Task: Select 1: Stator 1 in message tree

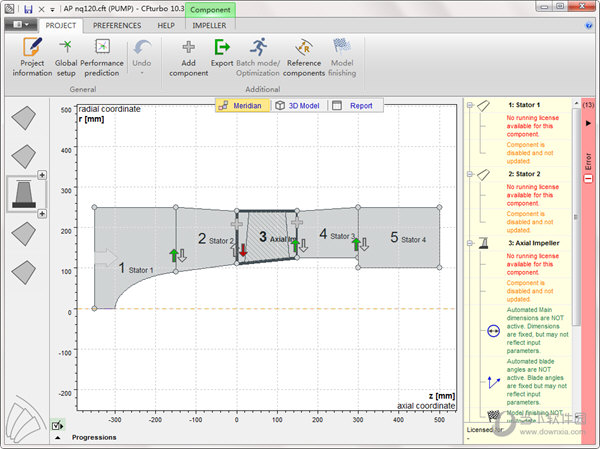Action: tap(524, 105)
